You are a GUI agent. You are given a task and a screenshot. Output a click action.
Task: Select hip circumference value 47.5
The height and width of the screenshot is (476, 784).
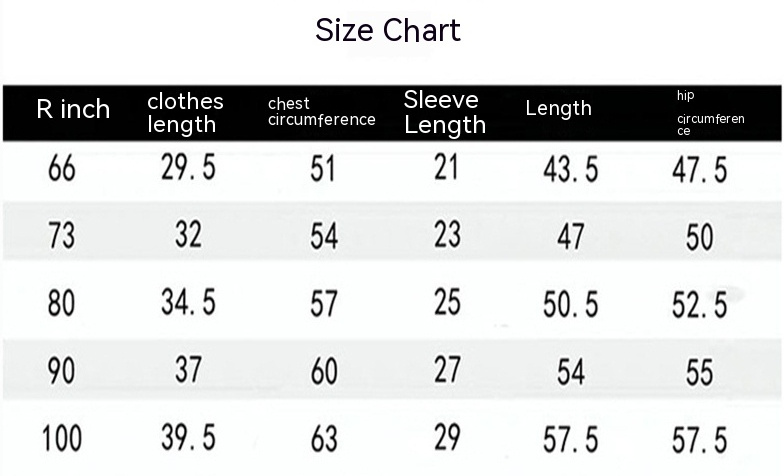click(x=699, y=170)
